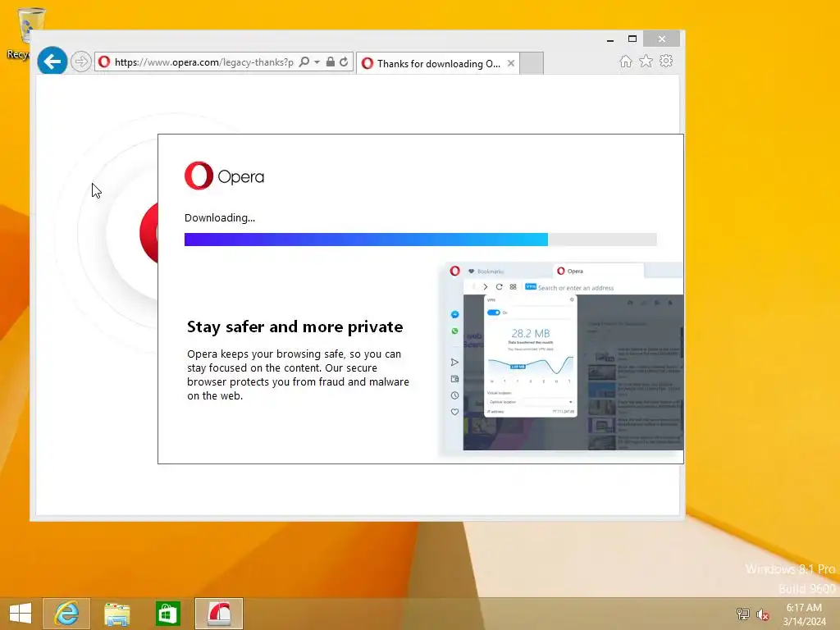This screenshot has height=630, width=840.
Task: Select the 'Thanks for downloading O...' tab
Action: [438, 63]
